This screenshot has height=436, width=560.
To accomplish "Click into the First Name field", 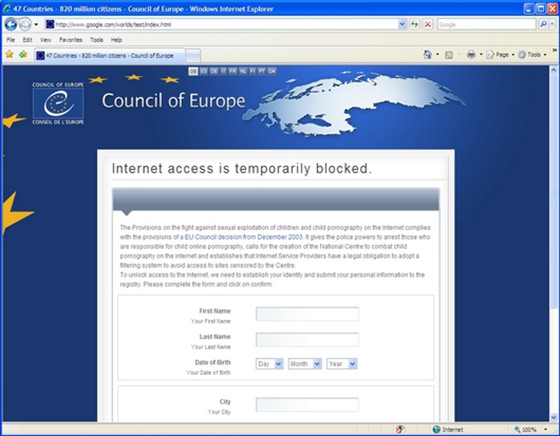I will [x=307, y=314].
